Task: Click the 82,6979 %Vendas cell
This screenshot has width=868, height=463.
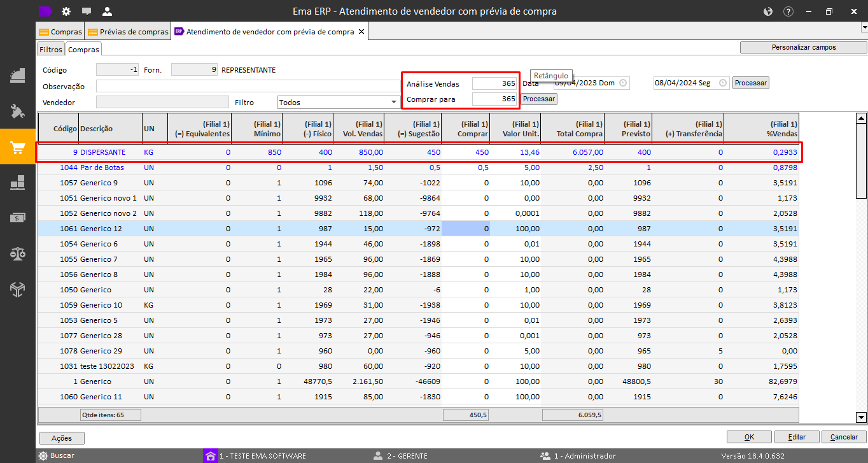Action: point(761,381)
